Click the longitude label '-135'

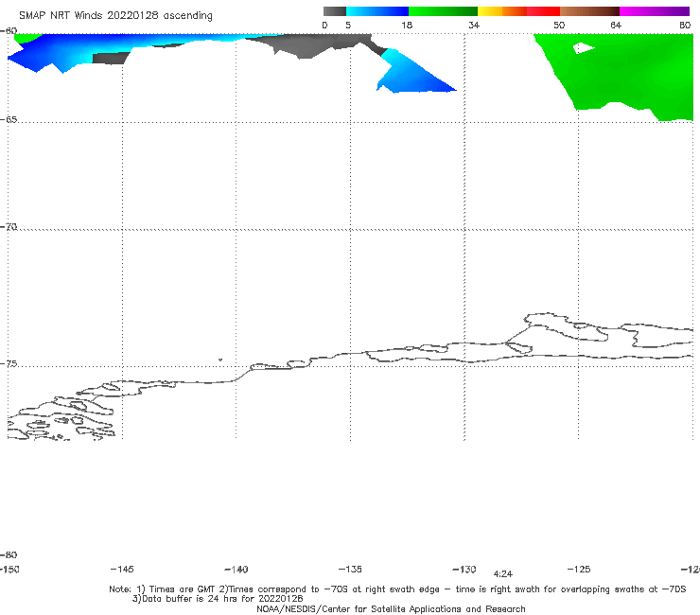click(x=350, y=570)
